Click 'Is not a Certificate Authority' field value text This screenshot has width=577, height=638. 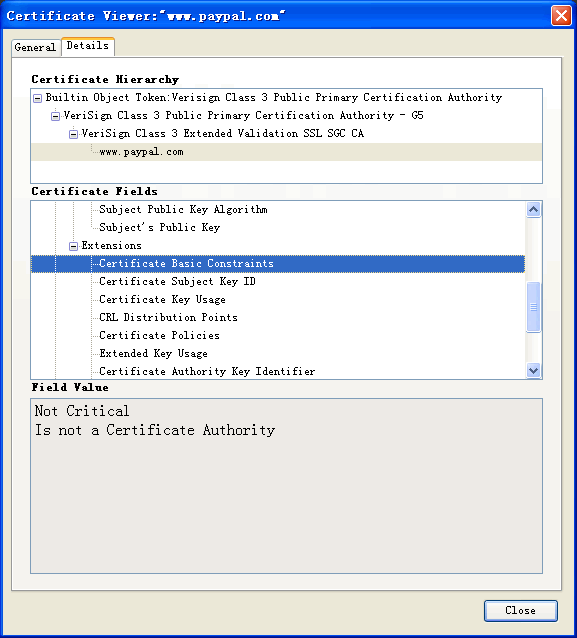[x=155, y=430]
